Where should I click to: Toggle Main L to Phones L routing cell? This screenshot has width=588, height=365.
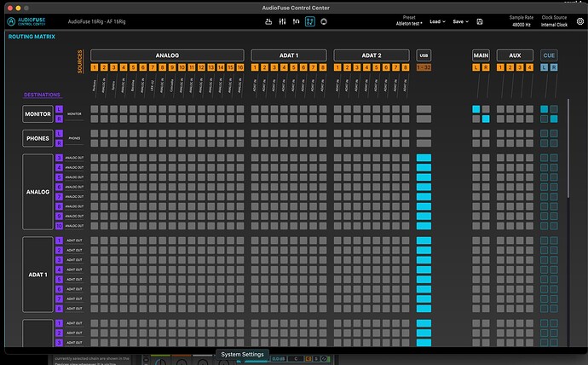(x=476, y=134)
